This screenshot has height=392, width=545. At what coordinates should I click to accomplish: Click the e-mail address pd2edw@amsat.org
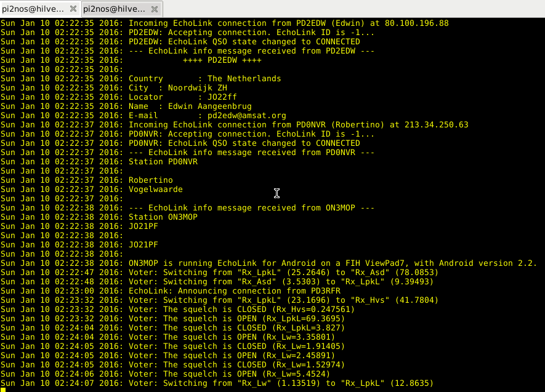247,116
